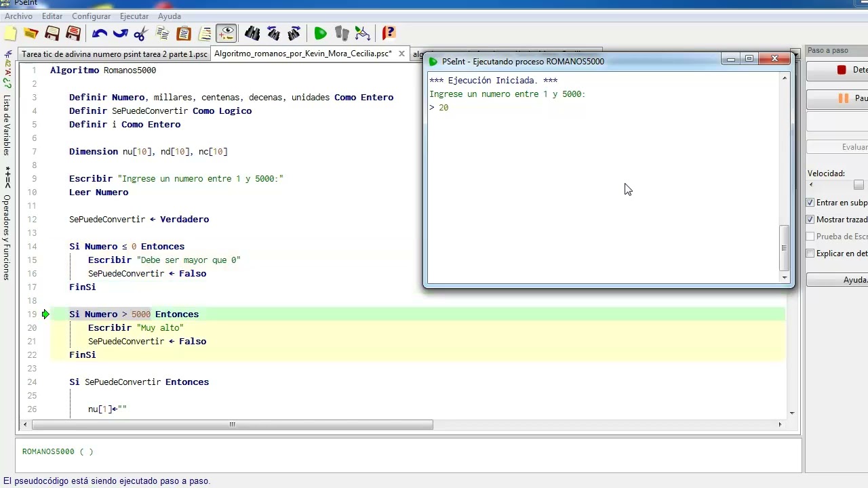The width and height of the screenshot is (868, 488).
Task: Click the editor horizontal scroll-right arrow
Action: [780, 425]
